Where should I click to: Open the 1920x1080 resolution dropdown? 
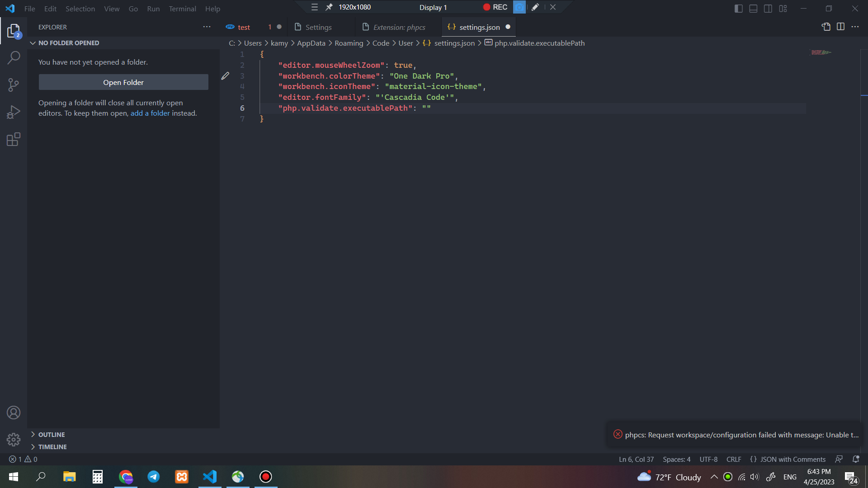coord(354,7)
